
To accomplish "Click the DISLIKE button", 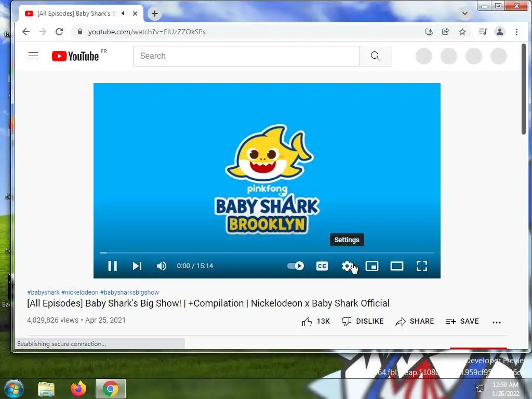I will [x=362, y=322].
